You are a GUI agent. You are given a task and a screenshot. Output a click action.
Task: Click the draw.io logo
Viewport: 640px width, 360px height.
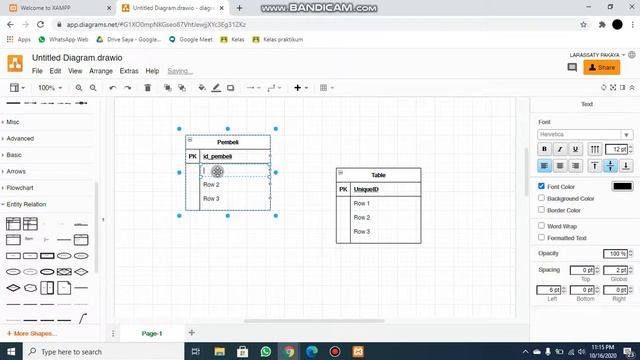[15, 64]
